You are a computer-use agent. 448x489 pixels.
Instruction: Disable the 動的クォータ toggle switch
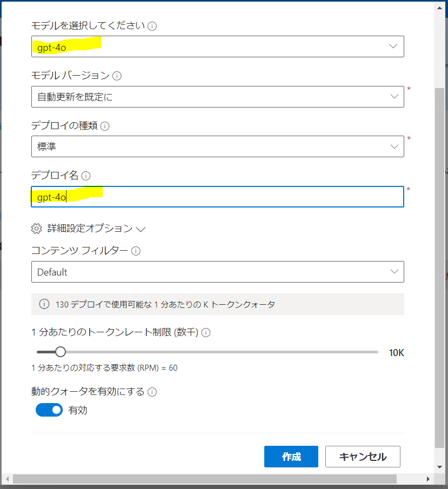point(49,410)
